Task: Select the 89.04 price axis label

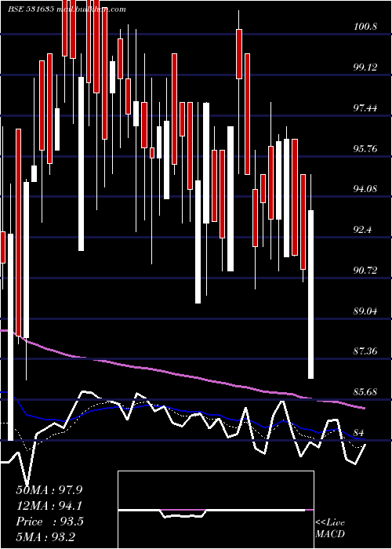Action: pos(365,311)
